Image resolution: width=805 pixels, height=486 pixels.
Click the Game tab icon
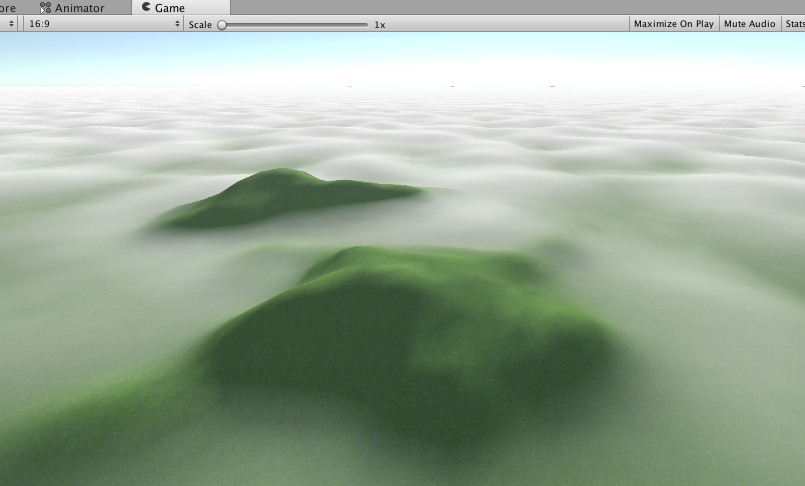click(146, 7)
